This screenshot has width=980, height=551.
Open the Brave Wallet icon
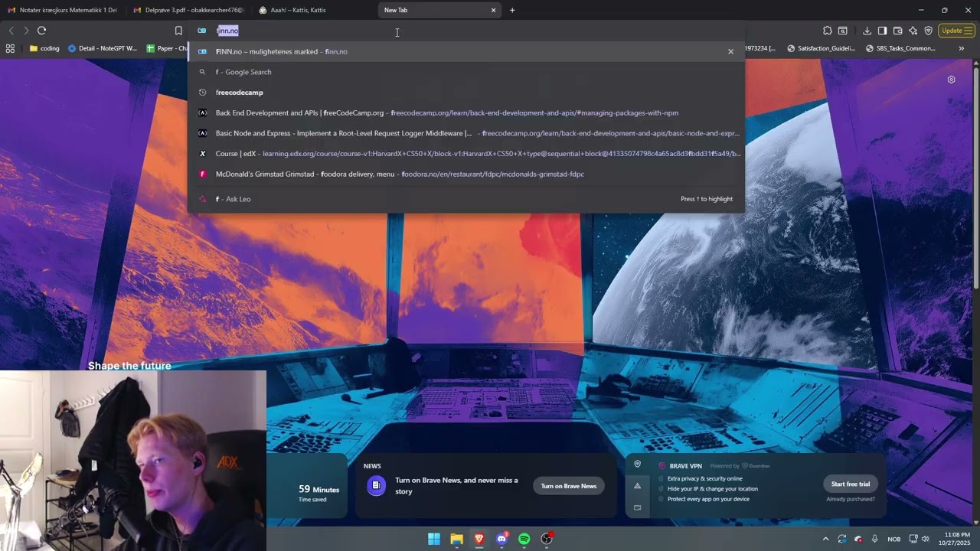tap(897, 31)
